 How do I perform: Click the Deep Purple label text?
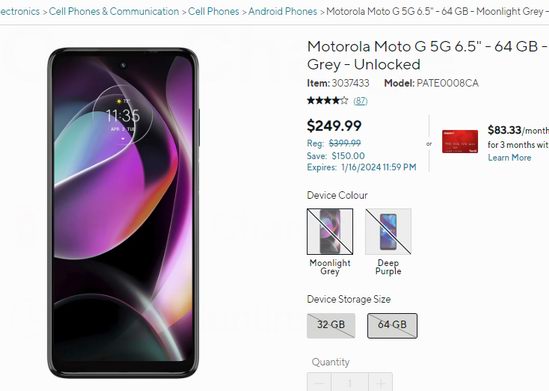click(x=388, y=267)
